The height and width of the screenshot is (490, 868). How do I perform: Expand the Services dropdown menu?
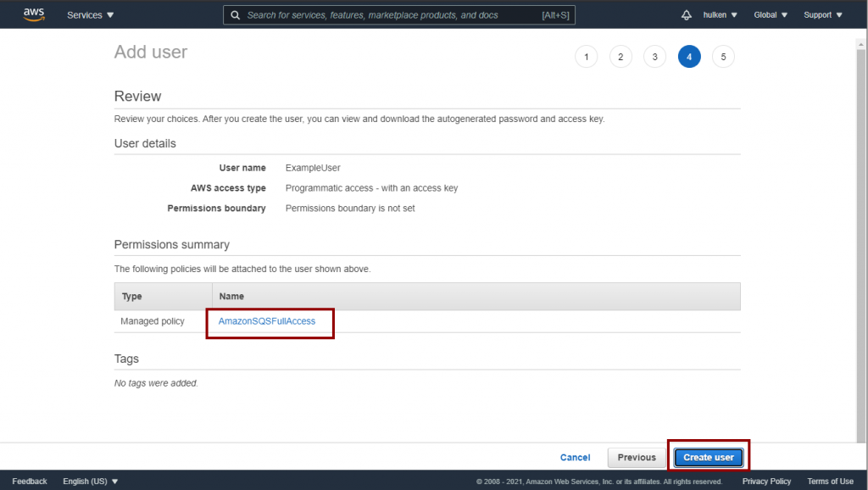[x=90, y=15]
